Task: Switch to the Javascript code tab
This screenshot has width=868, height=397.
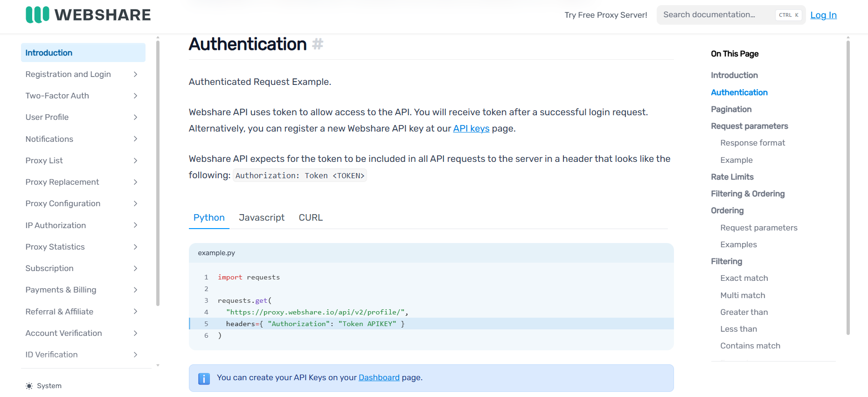Action: coord(261,217)
